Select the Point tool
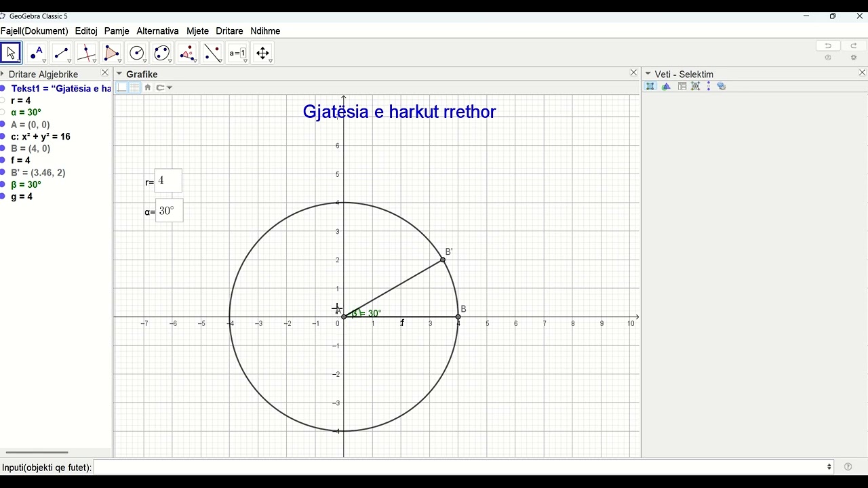 37,53
